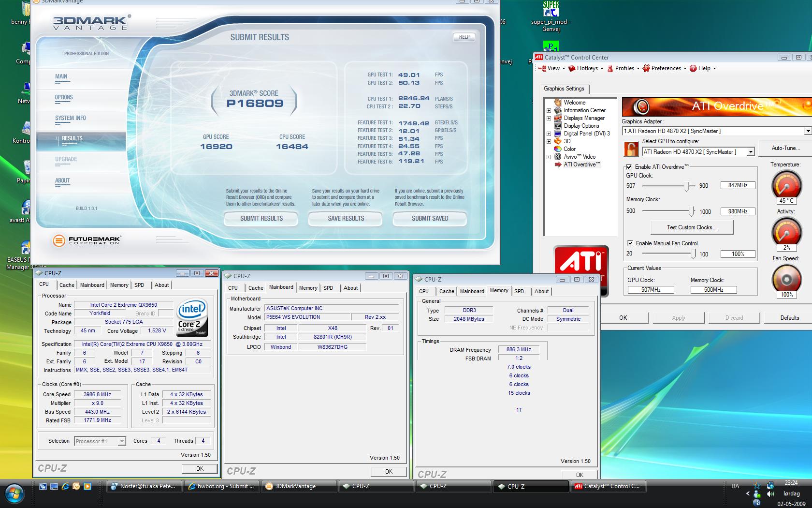Expand Avivo Video tree node
This screenshot has height=508, width=812.
549,157
